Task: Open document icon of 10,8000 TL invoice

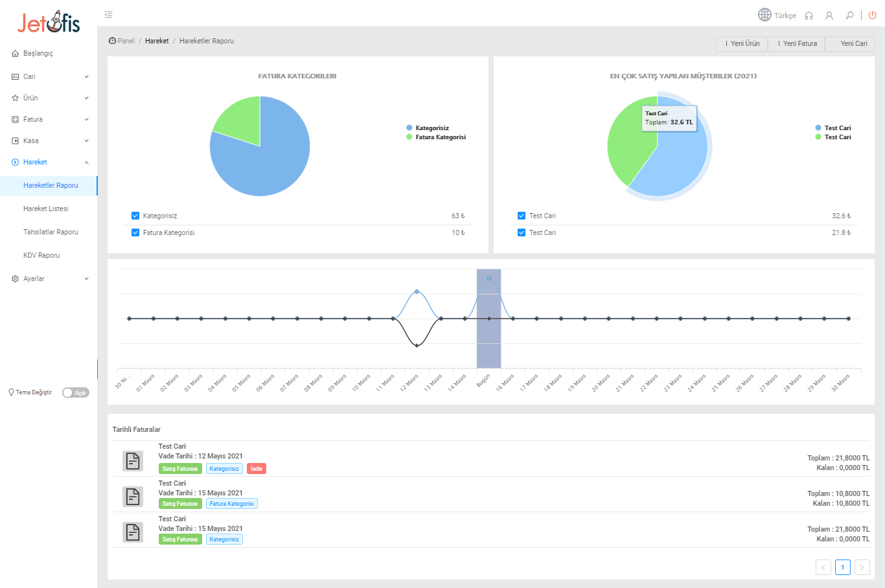Action: (x=133, y=496)
